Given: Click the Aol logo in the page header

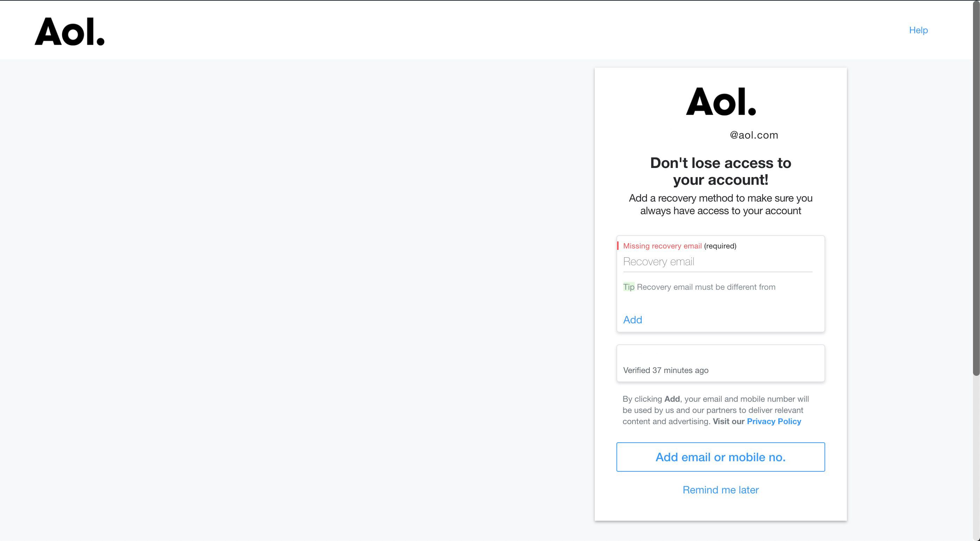Looking at the screenshot, I should [70, 31].
